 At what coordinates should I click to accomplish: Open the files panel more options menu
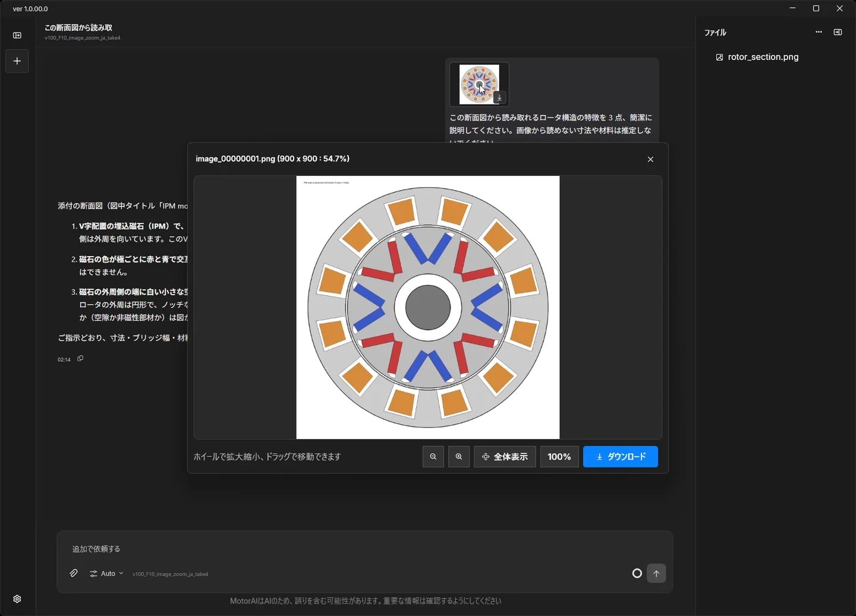click(819, 32)
